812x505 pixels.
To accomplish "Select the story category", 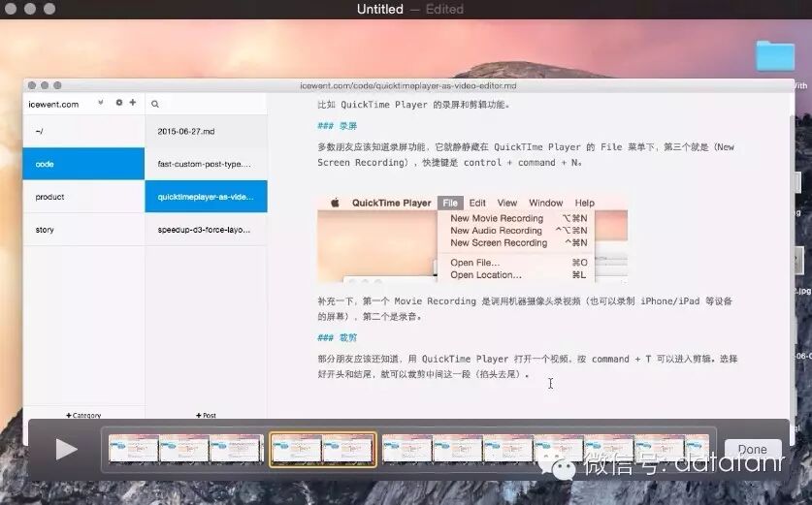I will (x=83, y=229).
